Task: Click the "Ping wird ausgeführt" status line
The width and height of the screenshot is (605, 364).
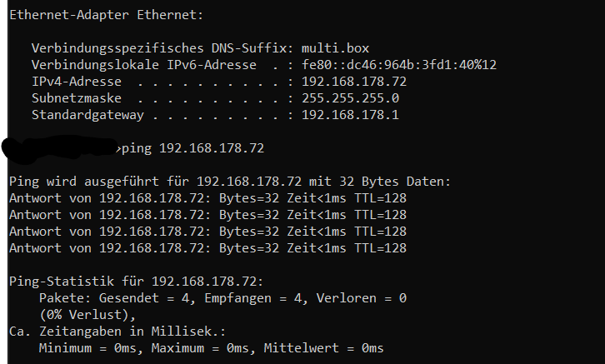Action: point(229,182)
